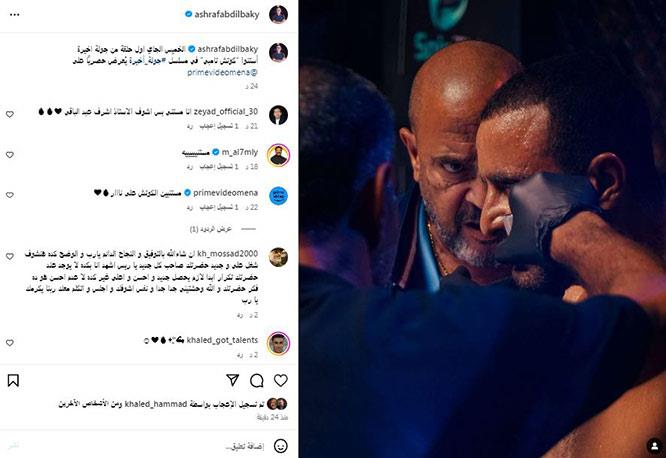Like m_al7mly's comment
Screen dimensions: 666x458
(x=9, y=155)
